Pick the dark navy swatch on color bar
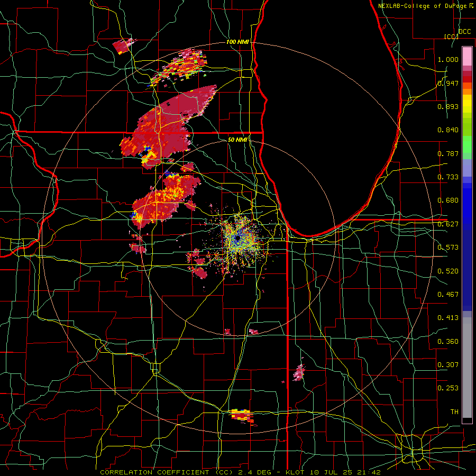 [467, 270]
